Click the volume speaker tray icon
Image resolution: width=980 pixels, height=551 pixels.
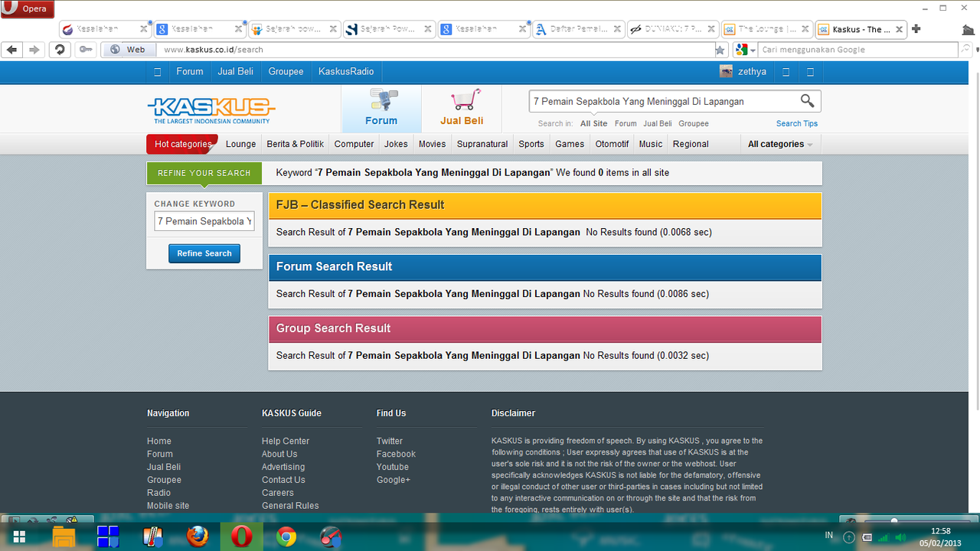(x=900, y=537)
